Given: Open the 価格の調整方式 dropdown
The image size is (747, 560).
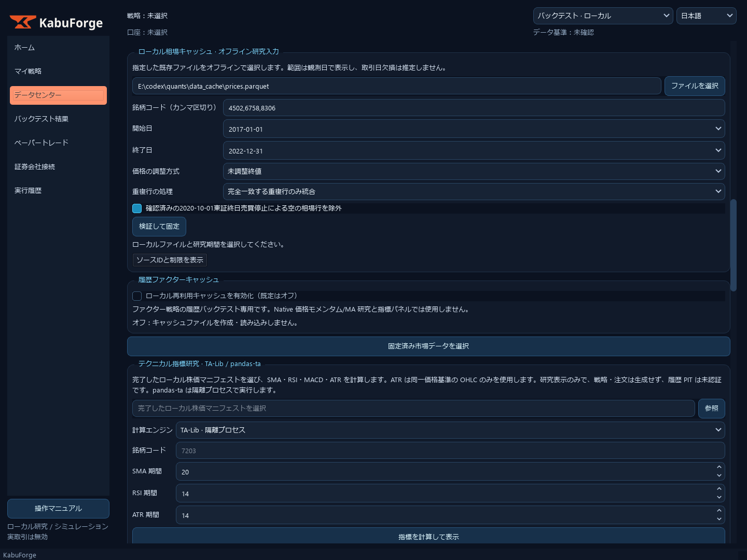Looking at the screenshot, I should [x=474, y=171].
